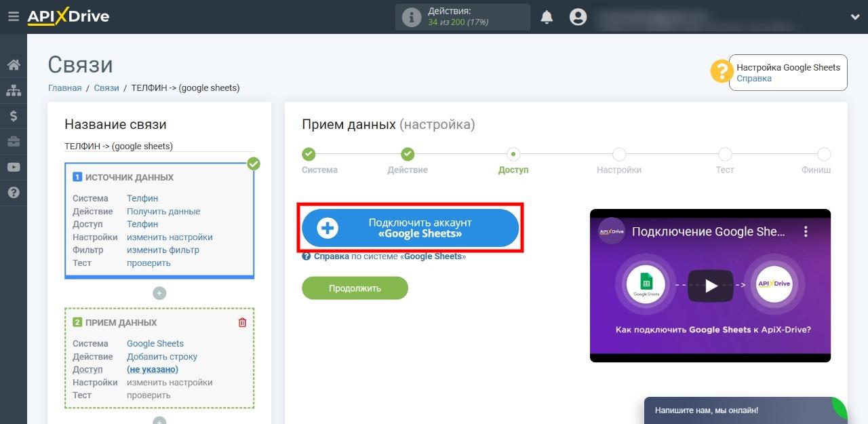Open the YouTube video icon in sidebar
The height and width of the screenshot is (424, 868).
coord(14,168)
